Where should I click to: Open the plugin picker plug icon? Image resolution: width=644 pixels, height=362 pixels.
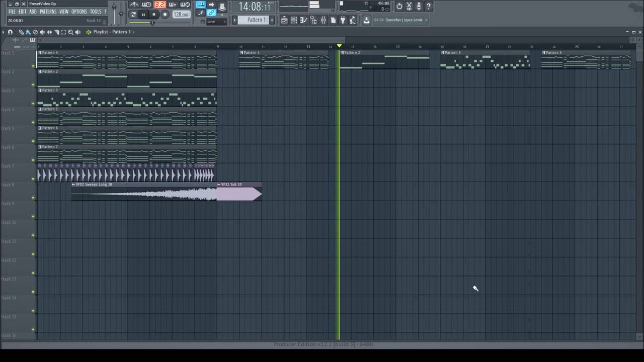[x=343, y=20]
